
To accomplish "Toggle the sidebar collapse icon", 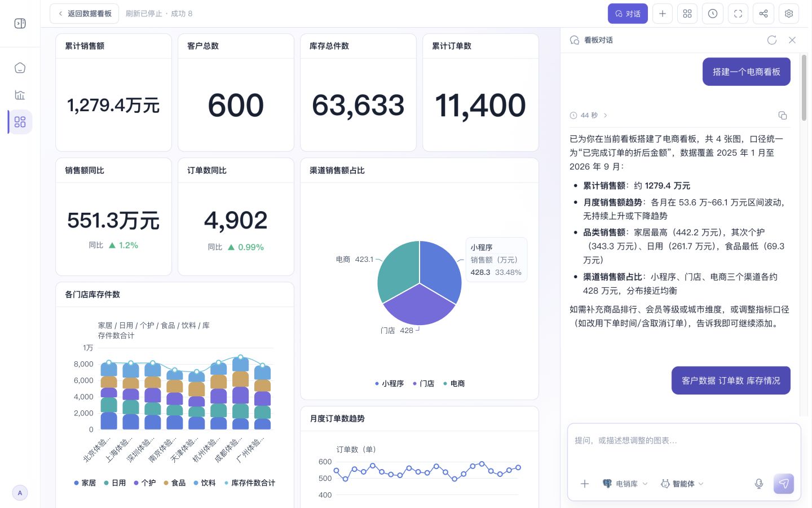I will click(20, 23).
